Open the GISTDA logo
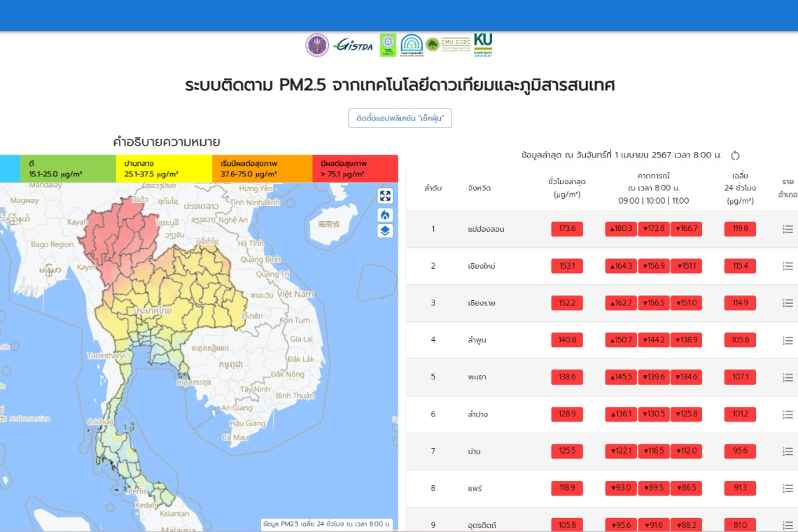 pyautogui.click(x=353, y=45)
